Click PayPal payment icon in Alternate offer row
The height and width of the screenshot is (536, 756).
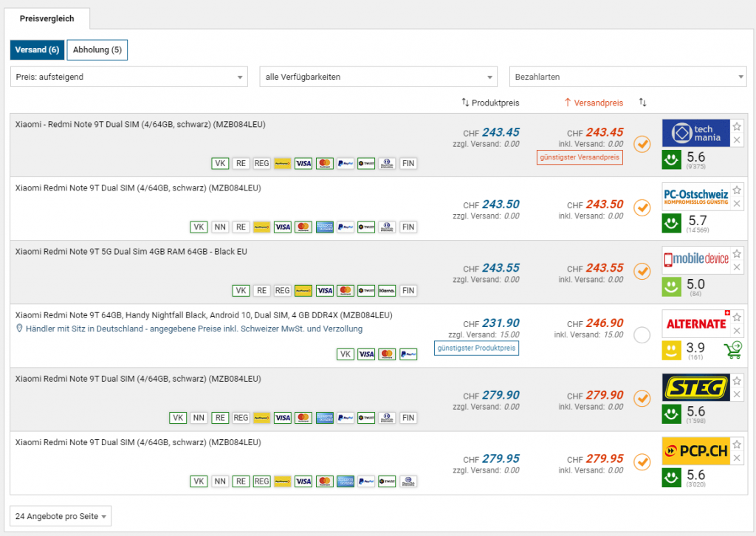pyautogui.click(x=408, y=354)
